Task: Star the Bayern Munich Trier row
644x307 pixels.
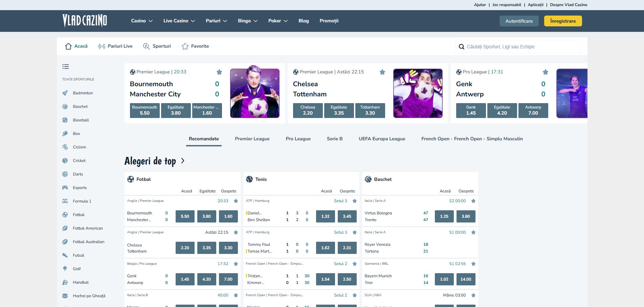Action: pyautogui.click(x=473, y=264)
